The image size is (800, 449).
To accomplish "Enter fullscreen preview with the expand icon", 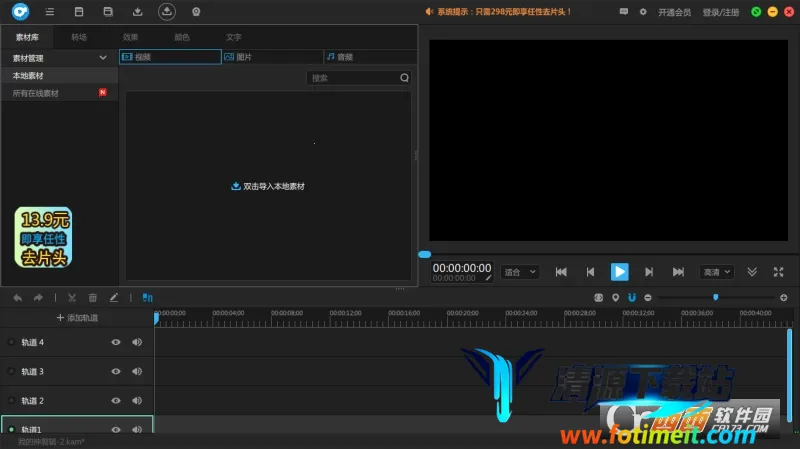I will coord(778,272).
